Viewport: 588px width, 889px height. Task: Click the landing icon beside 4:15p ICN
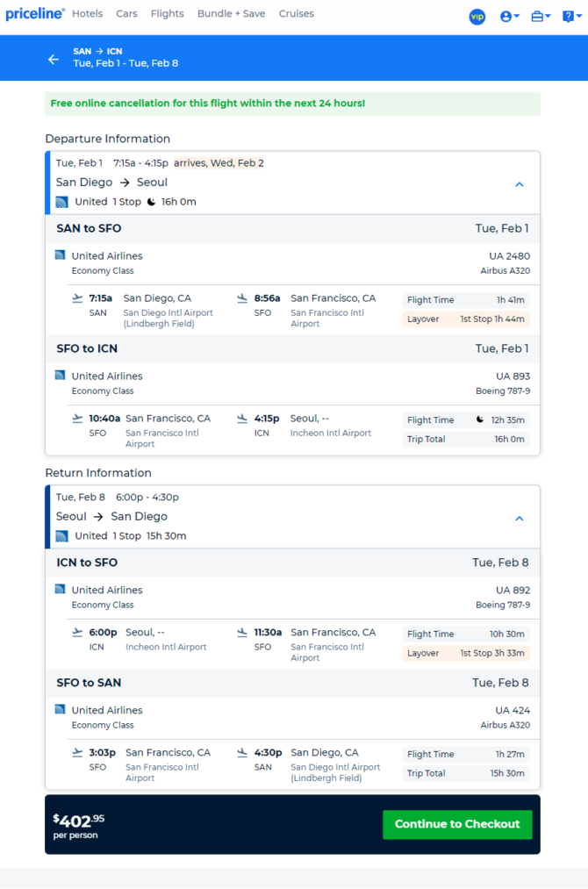(x=242, y=419)
